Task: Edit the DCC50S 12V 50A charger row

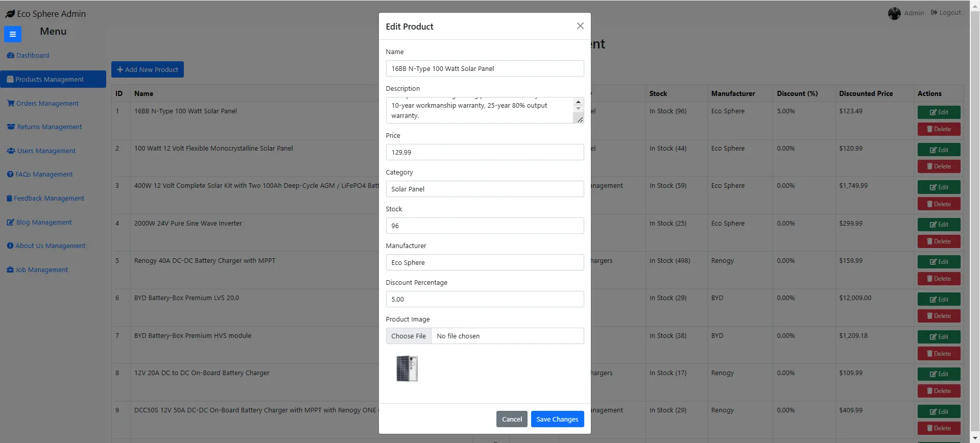Action: (939, 411)
